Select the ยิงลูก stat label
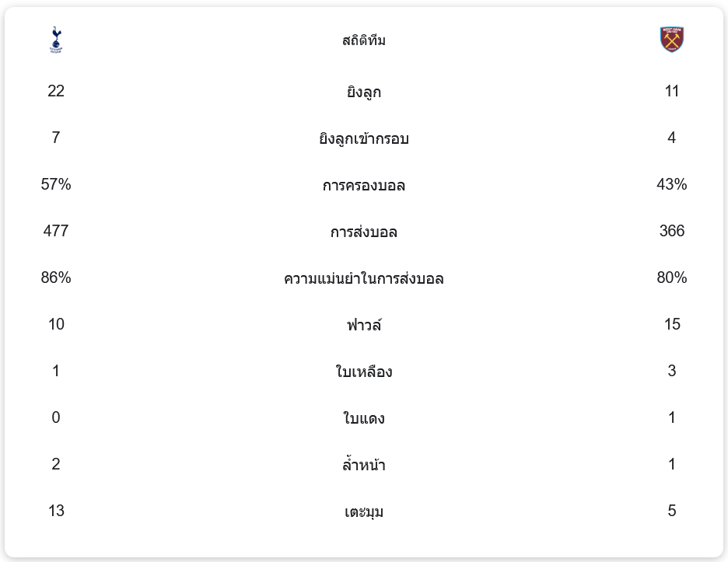 click(x=364, y=92)
